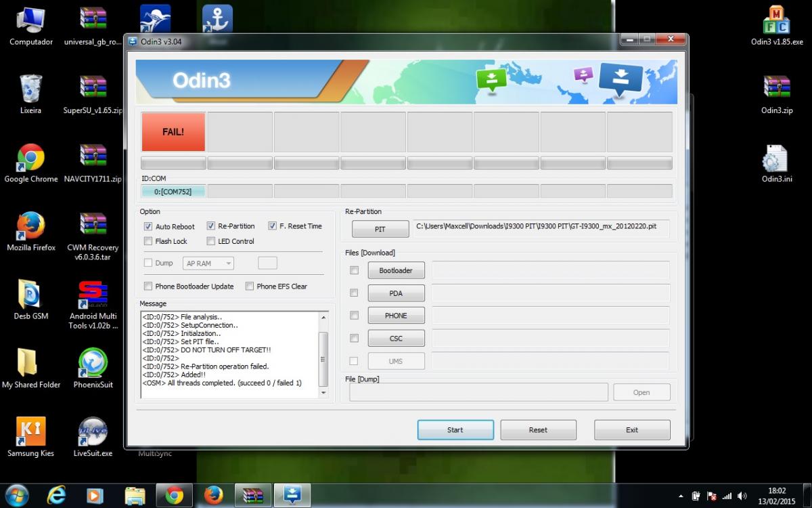The height and width of the screenshot is (508, 812).
Task: Select the CWM Recovery v6.0.3.6.tar file icon
Action: 93,235
